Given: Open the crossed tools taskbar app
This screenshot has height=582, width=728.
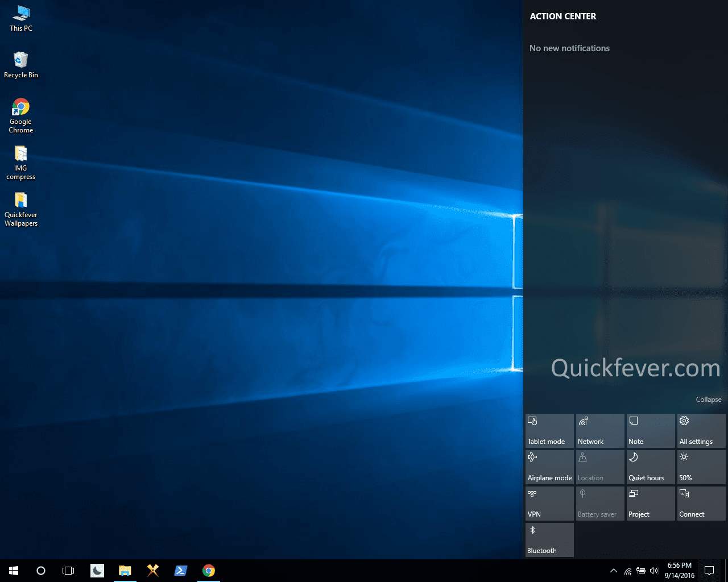Looking at the screenshot, I should pos(153,571).
